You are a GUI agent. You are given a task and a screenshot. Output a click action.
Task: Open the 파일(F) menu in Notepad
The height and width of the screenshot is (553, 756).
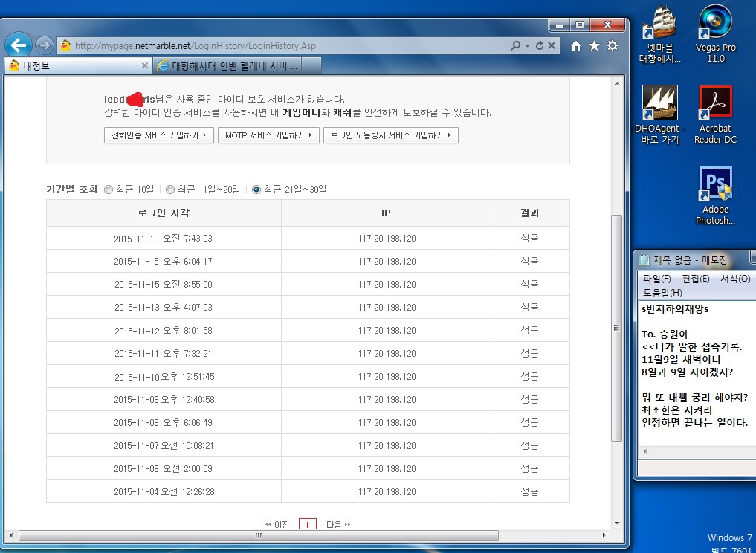pyautogui.click(x=656, y=279)
